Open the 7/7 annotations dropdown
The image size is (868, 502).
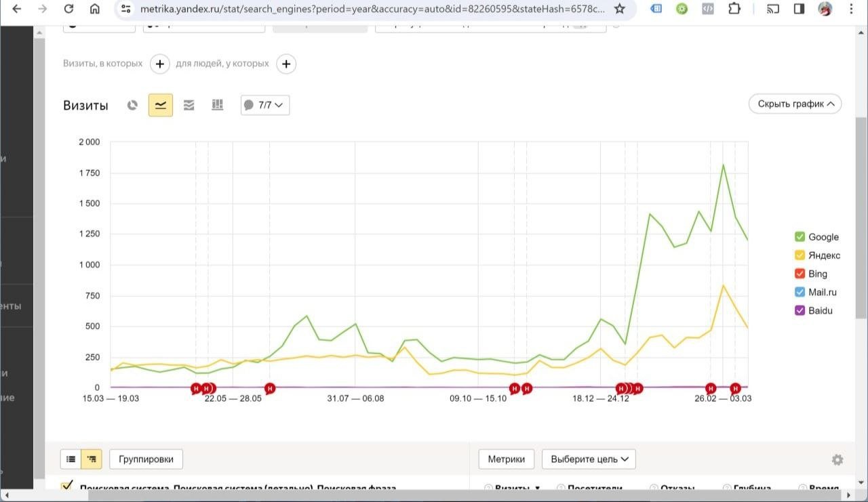click(x=265, y=105)
